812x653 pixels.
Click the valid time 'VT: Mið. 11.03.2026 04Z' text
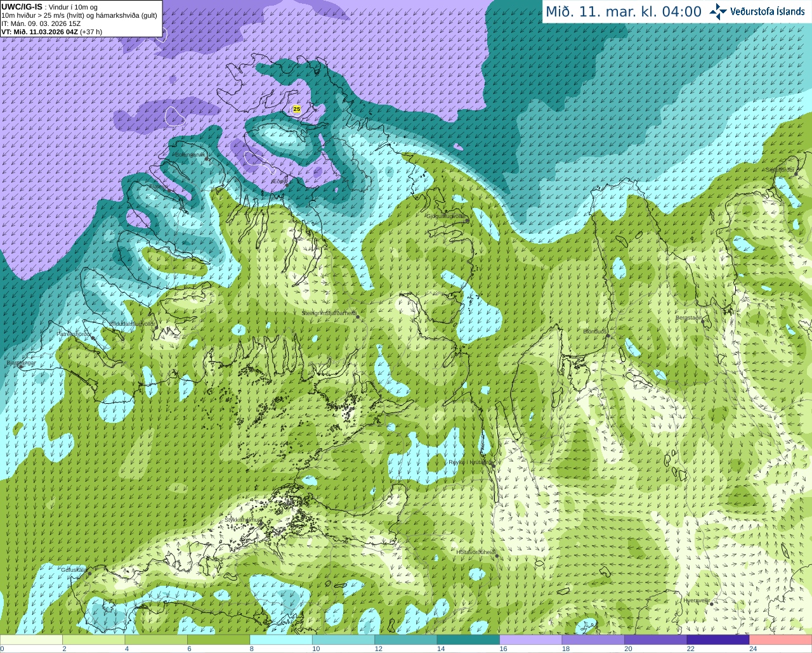40,31
